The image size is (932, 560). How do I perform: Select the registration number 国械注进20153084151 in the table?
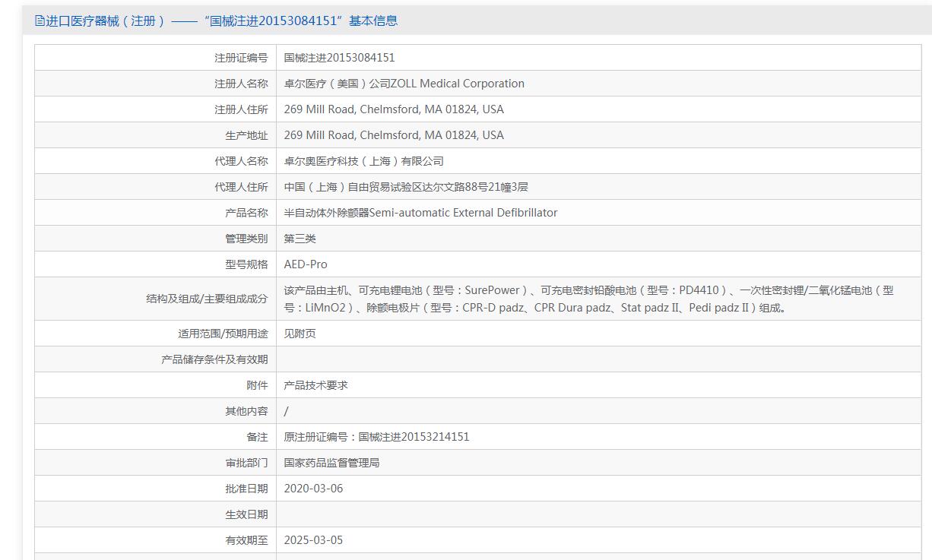(x=339, y=58)
